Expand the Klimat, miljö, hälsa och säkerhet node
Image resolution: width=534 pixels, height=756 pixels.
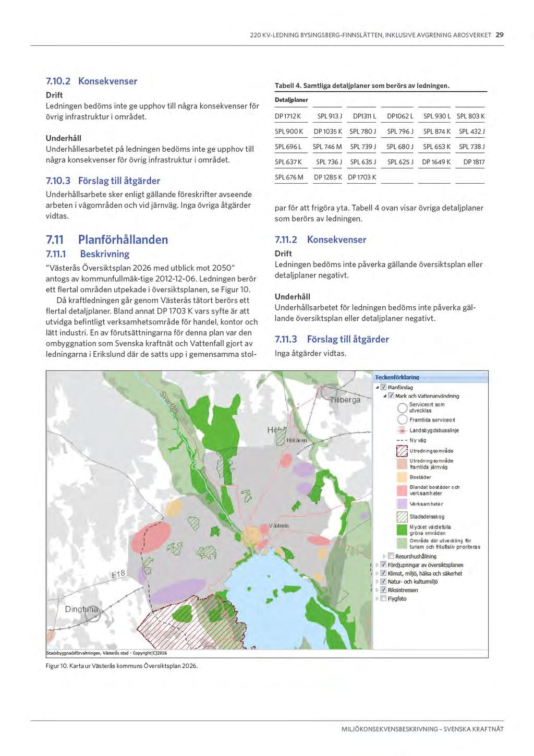click(x=378, y=573)
